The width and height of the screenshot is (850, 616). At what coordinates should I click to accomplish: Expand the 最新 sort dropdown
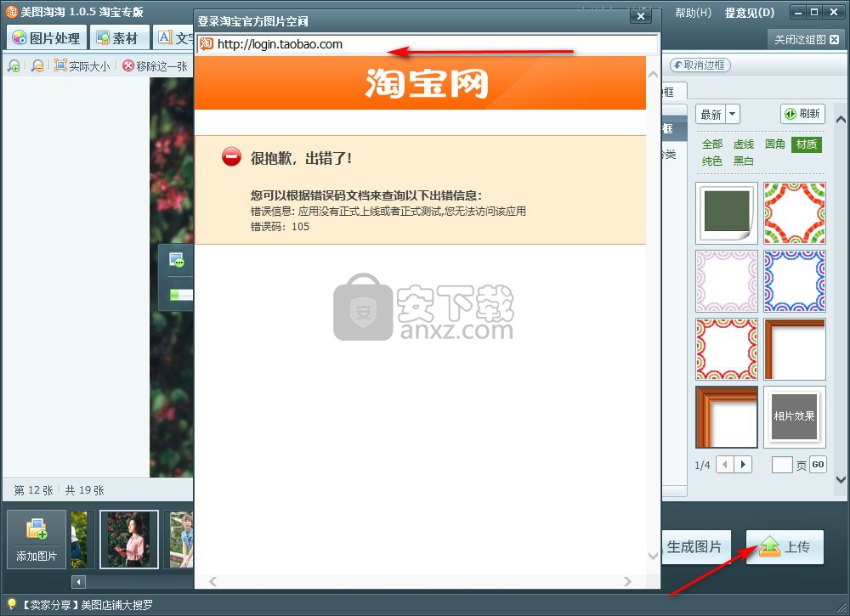tap(733, 114)
